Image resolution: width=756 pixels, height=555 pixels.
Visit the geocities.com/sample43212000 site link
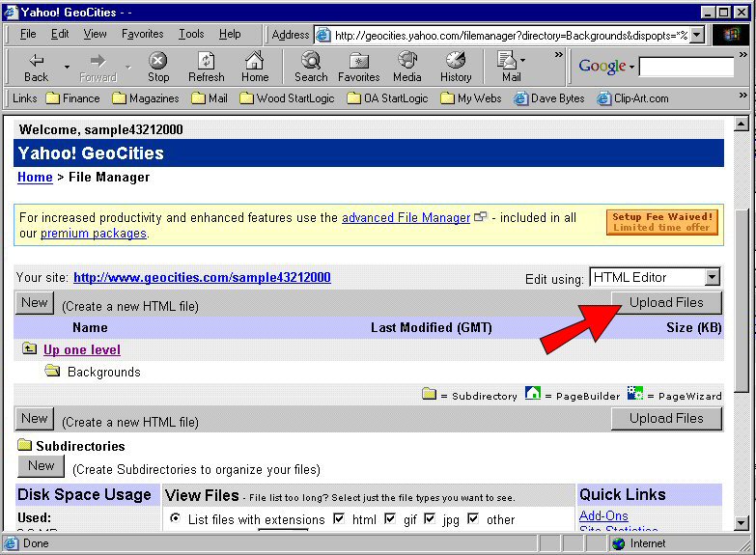tap(202, 277)
